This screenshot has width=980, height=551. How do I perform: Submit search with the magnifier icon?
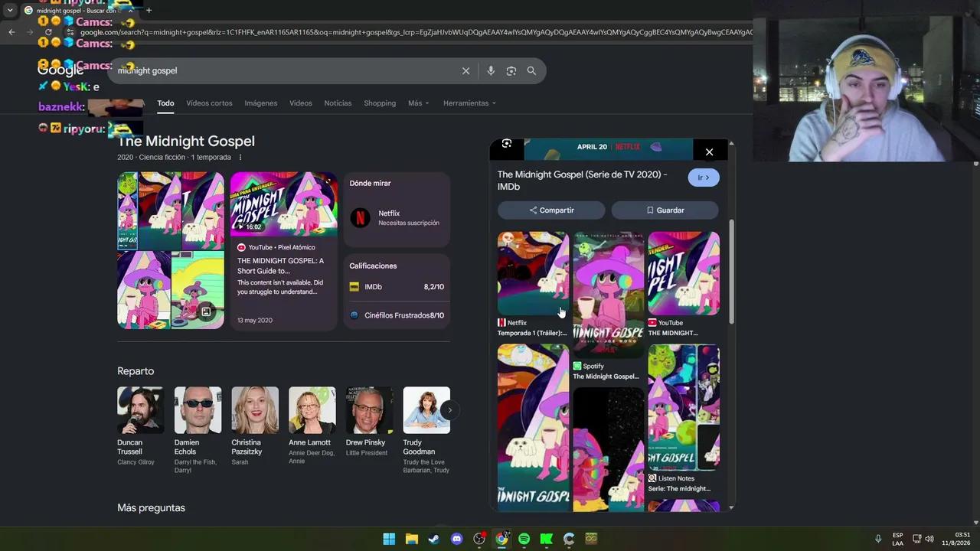click(531, 70)
